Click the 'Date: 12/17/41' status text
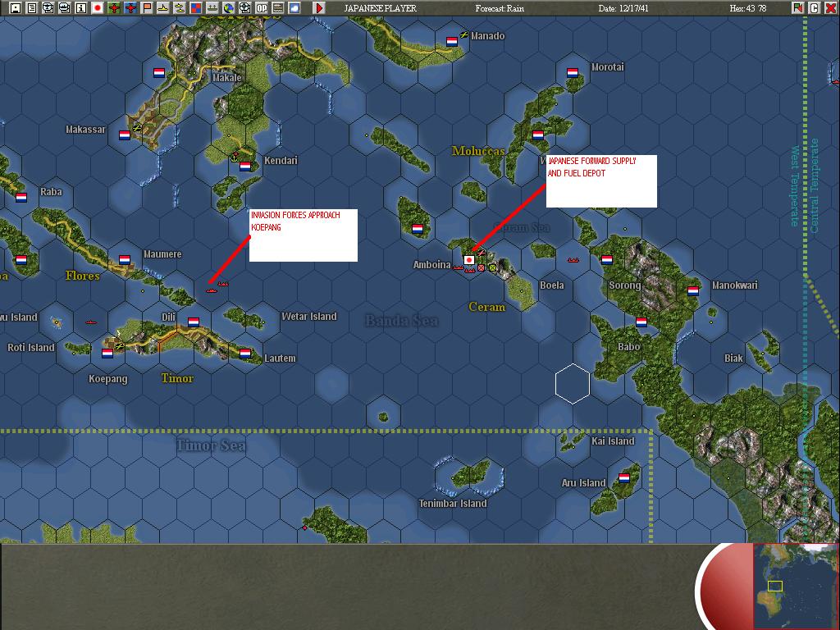Viewport: 840px width, 630px height. (623, 8)
